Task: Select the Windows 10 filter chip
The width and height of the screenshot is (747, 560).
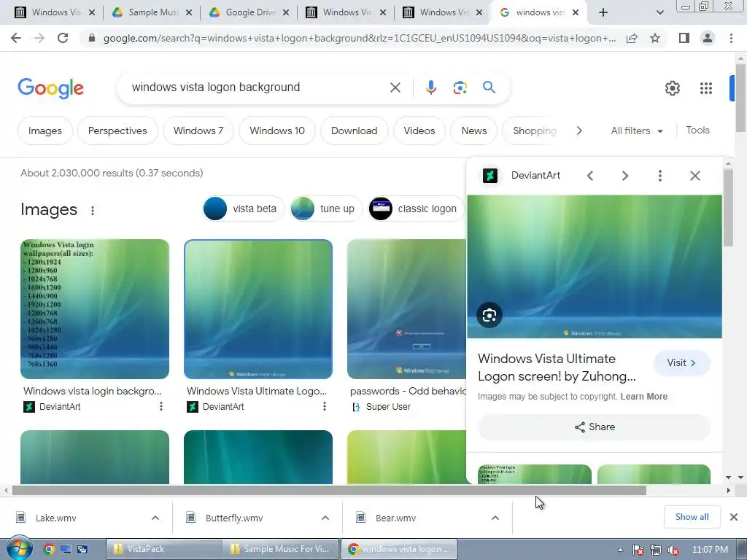Action: 276,131
